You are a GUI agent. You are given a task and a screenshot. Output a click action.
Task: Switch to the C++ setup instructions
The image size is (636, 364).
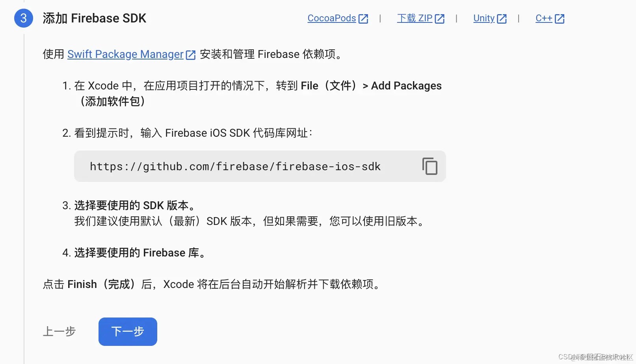(544, 18)
